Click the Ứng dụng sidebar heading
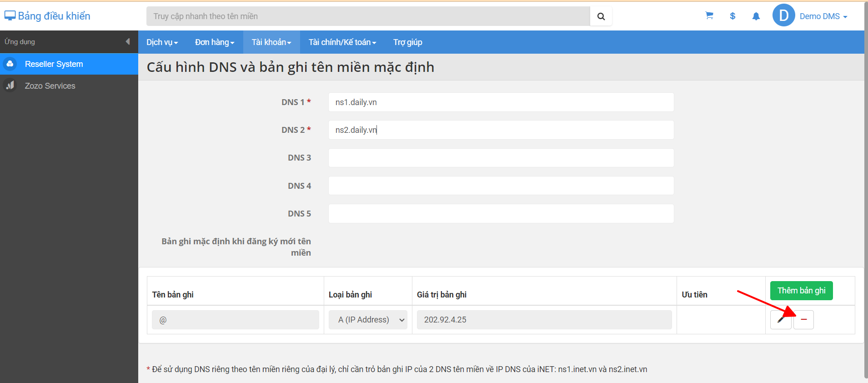 [x=20, y=42]
